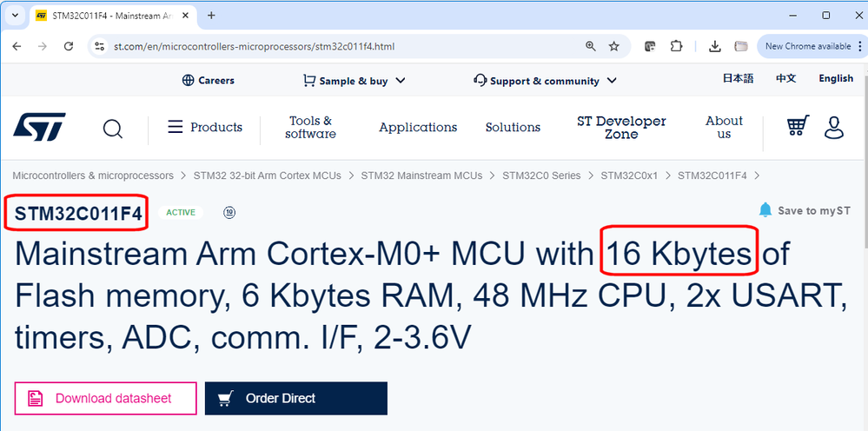Open the Tools & software menu
Viewport: 868px width, 431px height.
pyautogui.click(x=310, y=127)
